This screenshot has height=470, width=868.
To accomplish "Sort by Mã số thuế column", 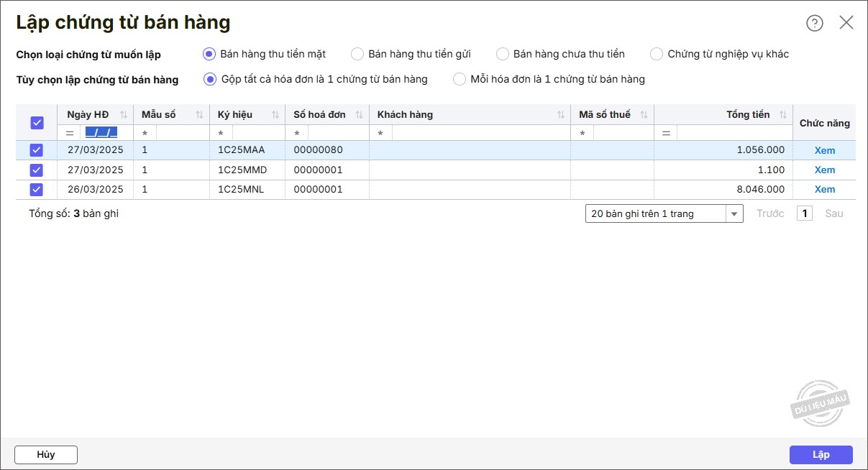I will point(644,115).
